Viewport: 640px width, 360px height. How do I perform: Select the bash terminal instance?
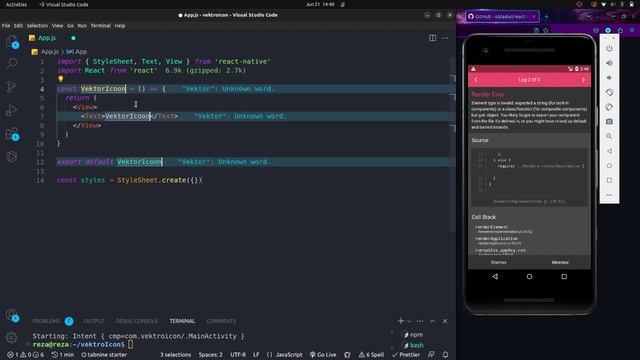(413, 345)
